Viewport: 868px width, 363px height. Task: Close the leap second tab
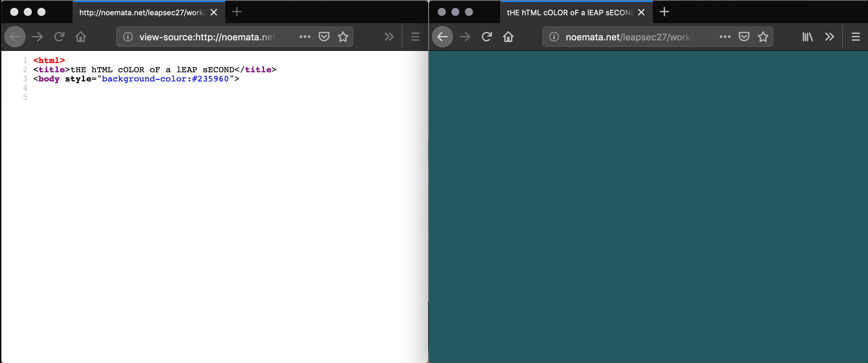click(641, 13)
